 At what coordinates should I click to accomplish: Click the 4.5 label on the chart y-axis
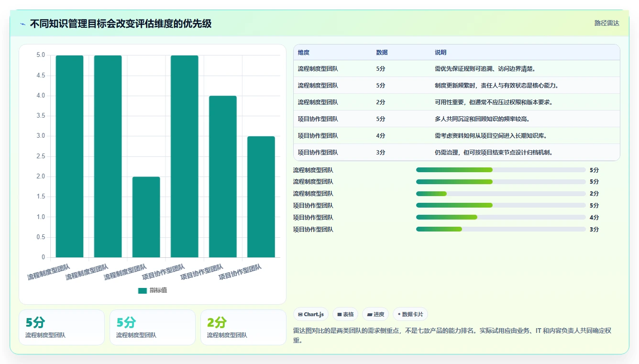tap(41, 76)
